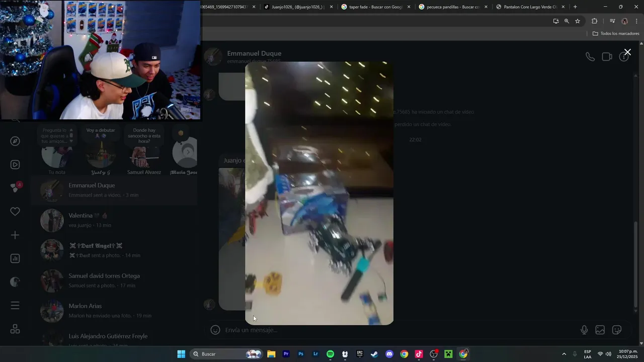Open Steam from the taskbar
644x362 pixels.
(x=374, y=354)
